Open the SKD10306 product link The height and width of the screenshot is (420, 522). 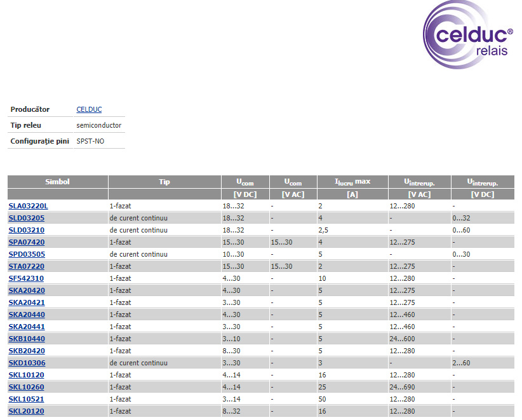coord(27,363)
